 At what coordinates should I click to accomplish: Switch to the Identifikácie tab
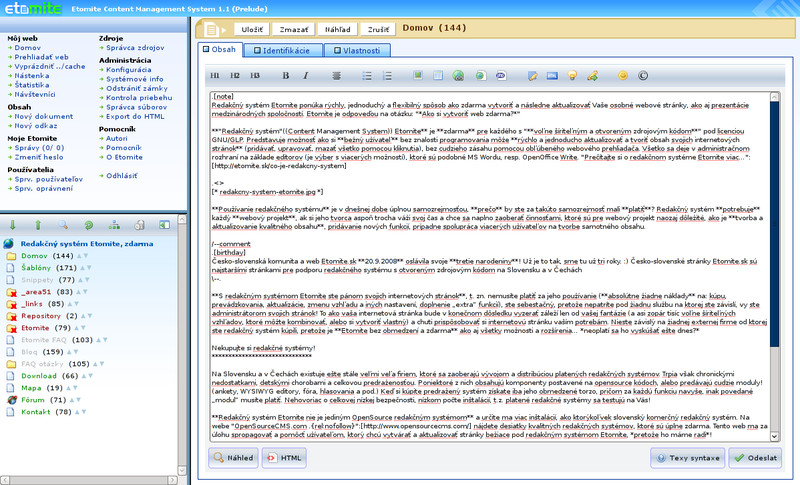[x=282, y=50]
